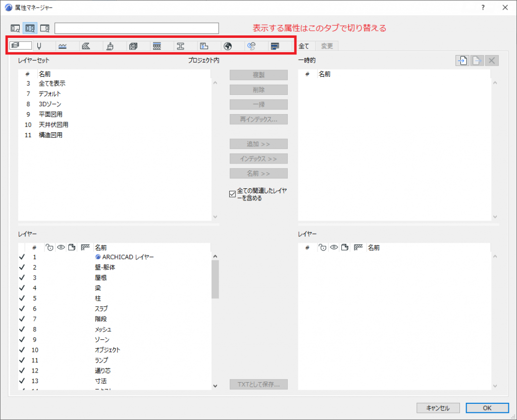The image size is (517, 420).
Task: Open the ? help button
Action: click(483, 8)
